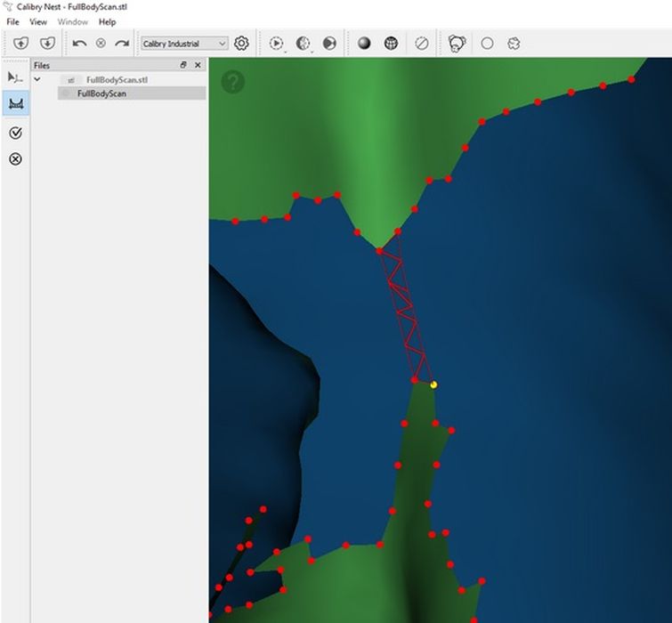Click the import project icon
672x623 pixels.
tap(21, 43)
